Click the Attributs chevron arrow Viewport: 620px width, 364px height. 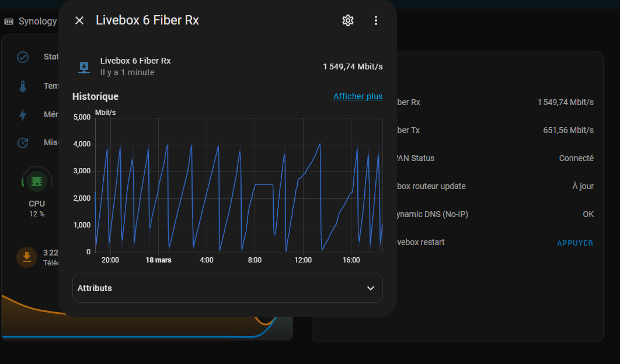[371, 288]
